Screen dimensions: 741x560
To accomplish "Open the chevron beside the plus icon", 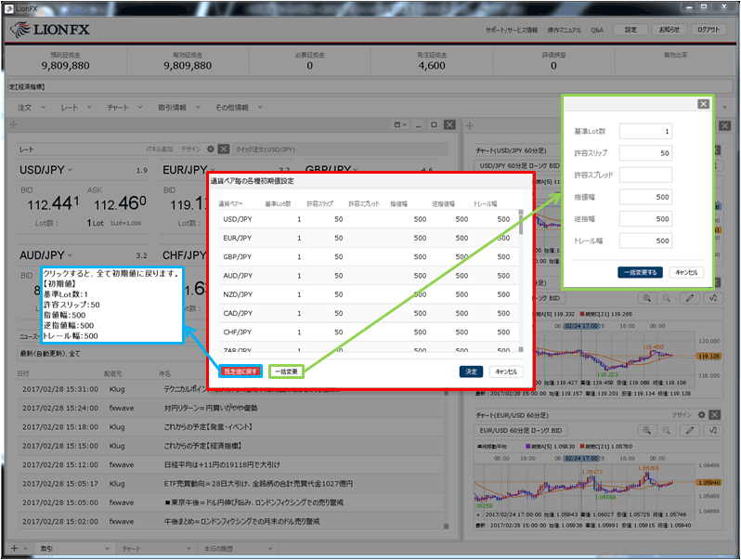I will click(x=25, y=548).
